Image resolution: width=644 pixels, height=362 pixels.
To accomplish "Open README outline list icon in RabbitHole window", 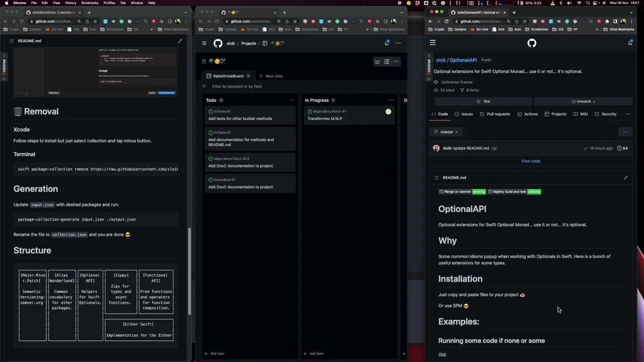I will [12, 41].
